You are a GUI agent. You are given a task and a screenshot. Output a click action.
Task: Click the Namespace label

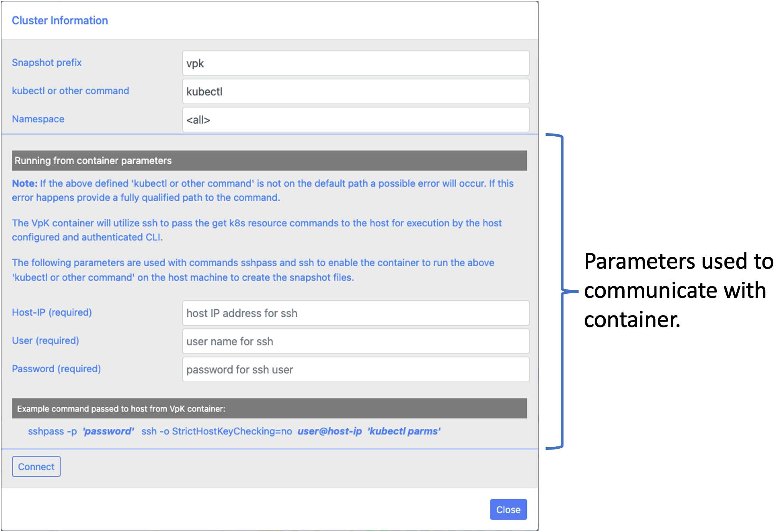tap(38, 119)
